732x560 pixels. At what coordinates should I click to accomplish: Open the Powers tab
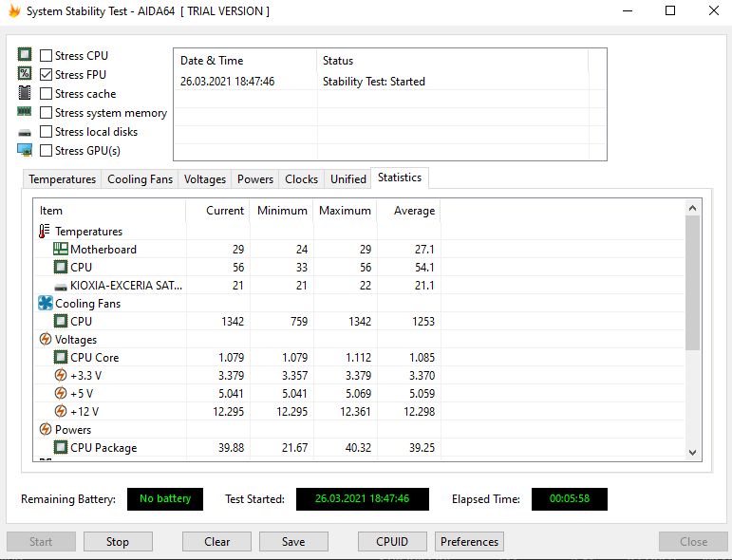point(255,179)
